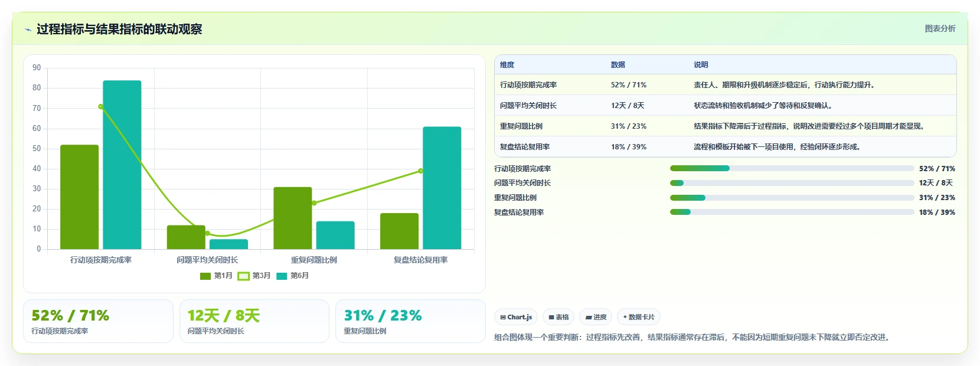The width and height of the screenshot is (980, 366).
Task: Click the 重复问题比例 progress bar
Action: coord(792,198)
